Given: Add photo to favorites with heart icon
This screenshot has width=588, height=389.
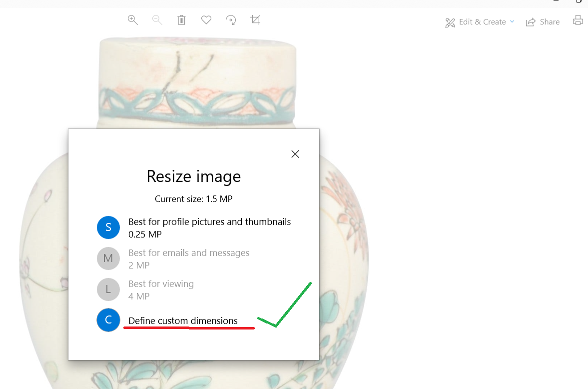Looking at the screenshot, I should [206, 20].
